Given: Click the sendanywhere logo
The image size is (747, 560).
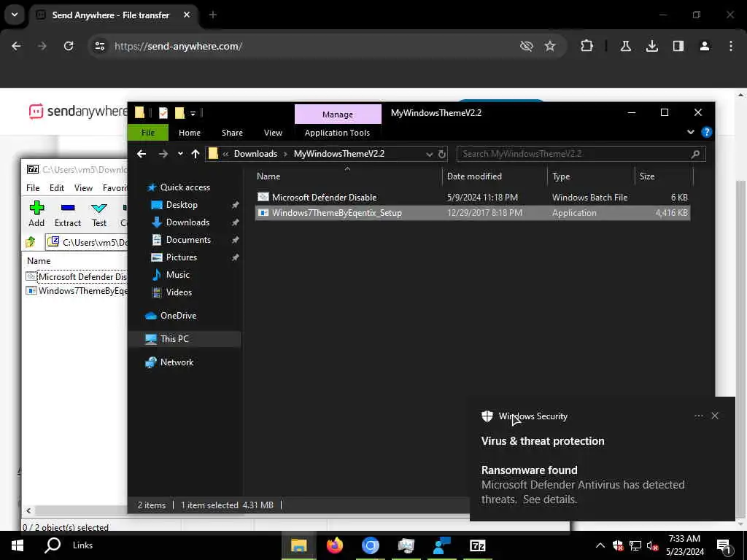Looking at the screenshot, I should [77, 112].
